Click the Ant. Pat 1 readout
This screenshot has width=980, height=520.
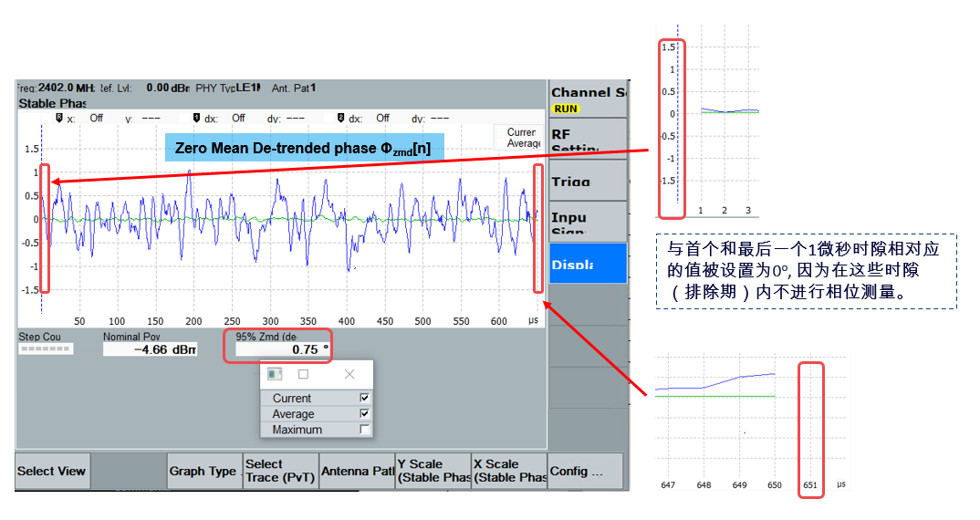click(x=294, y=88)
